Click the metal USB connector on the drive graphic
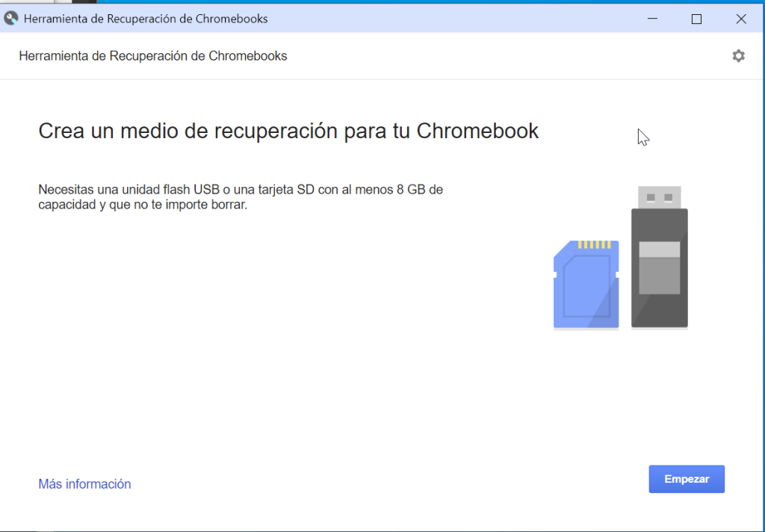Viewport: 765px width, 532px height. tap(658, 197)
